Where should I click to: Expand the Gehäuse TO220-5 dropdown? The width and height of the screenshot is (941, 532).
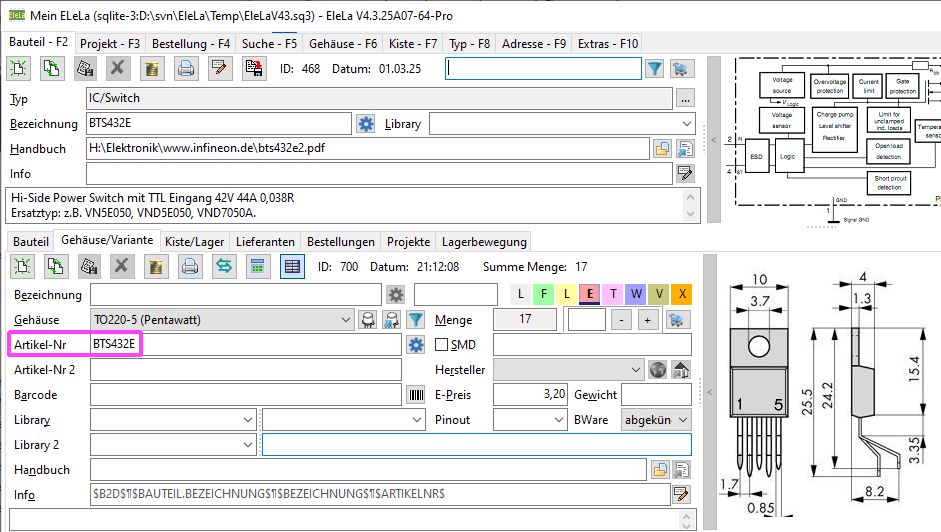point(346,320)
